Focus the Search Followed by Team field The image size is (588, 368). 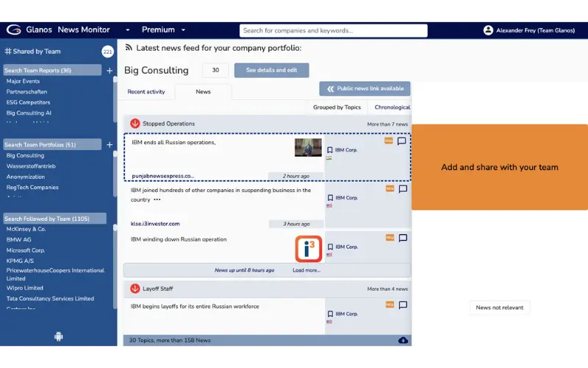[x=54, y=219]
